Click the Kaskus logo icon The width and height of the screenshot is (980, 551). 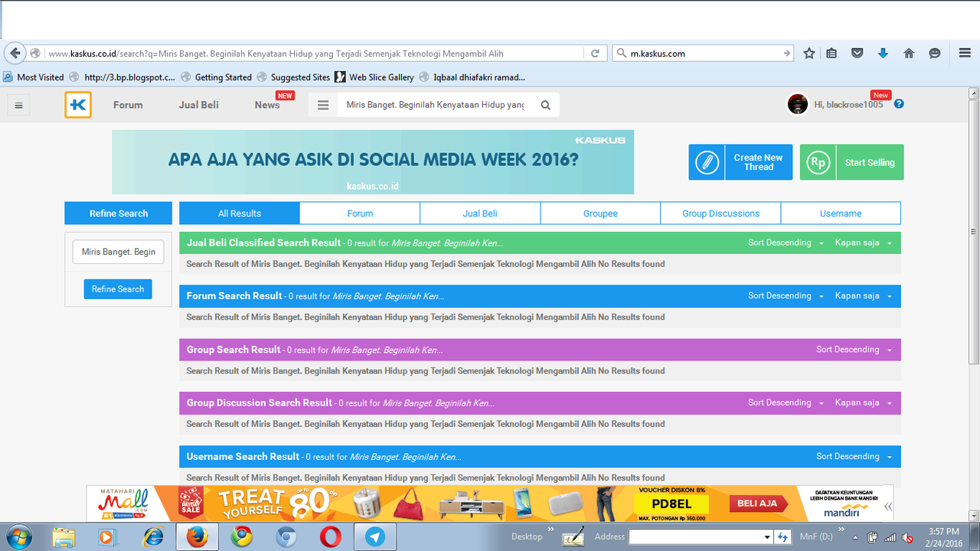pyautogui.click(x=78, y=105)
